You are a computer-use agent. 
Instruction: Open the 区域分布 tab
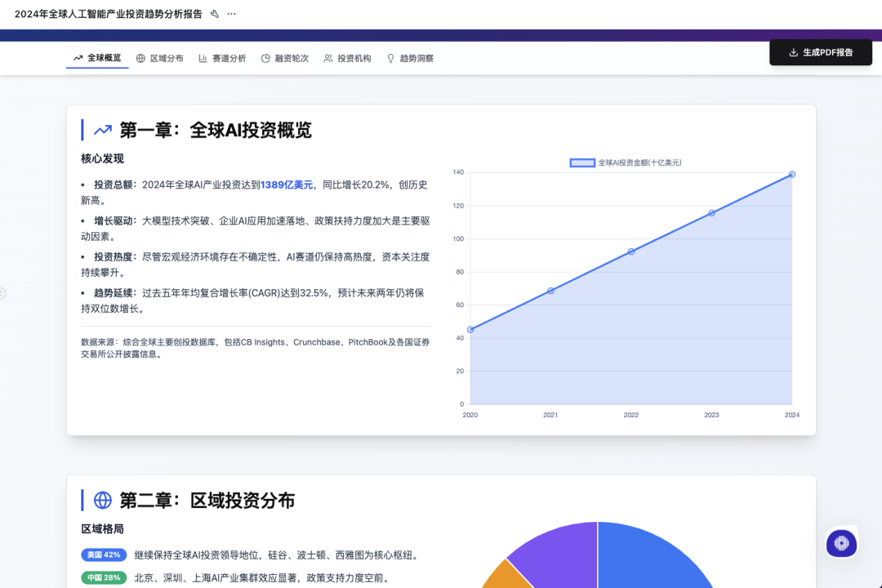(x=160, y=59)
